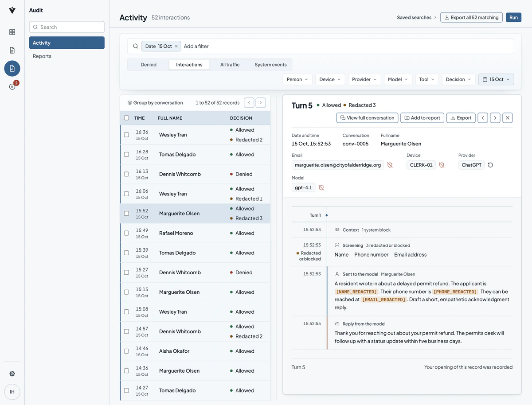Open the IH user avatar
The image size is (532, 405).
[12, 392]
